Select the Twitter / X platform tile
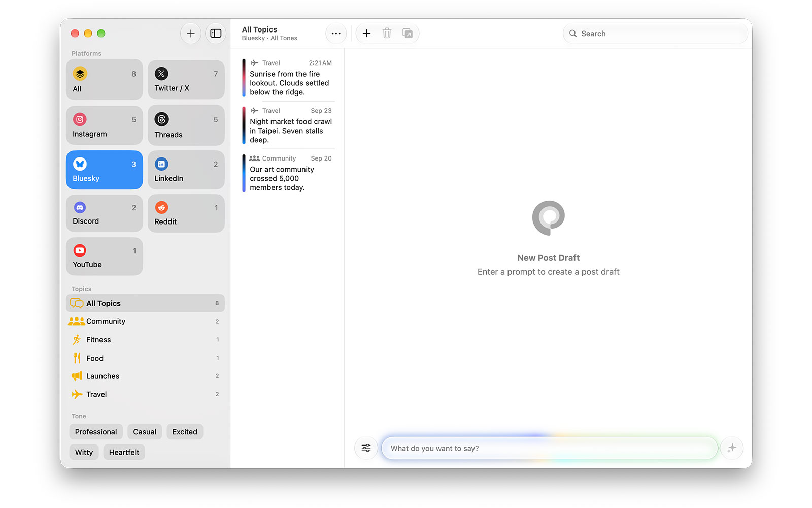Image resolution: width=812 pixels, height=508 pixels. click(x=186, y=80)
